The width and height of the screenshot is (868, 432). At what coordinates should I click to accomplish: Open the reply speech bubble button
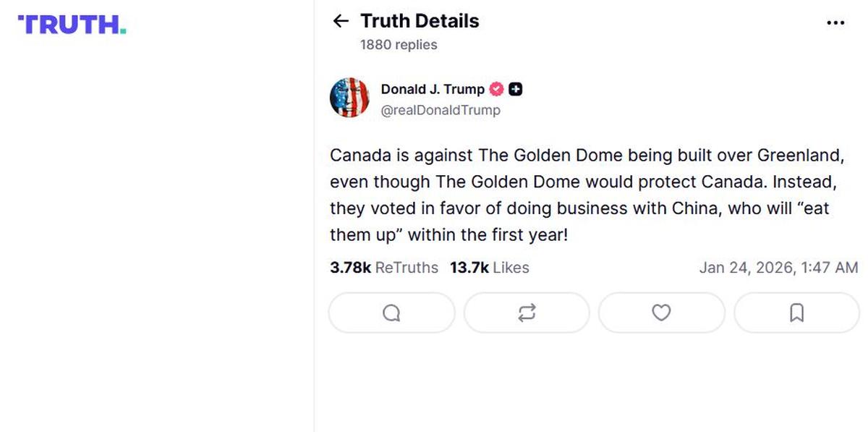tap(391, 313)
